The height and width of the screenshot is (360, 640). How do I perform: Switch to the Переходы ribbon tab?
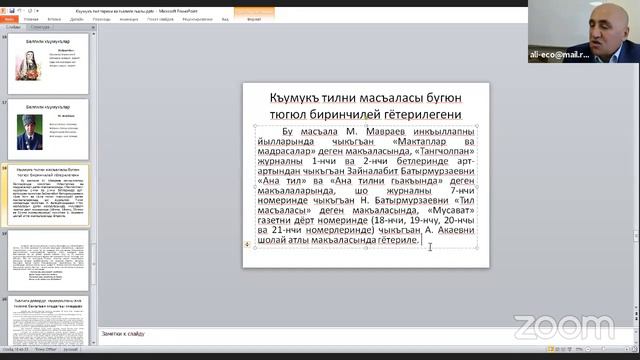101,19
